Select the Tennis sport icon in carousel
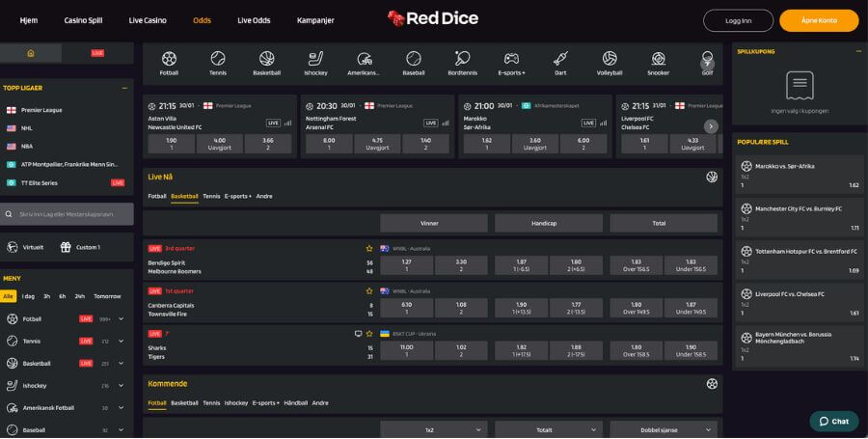 click(218, 58)
